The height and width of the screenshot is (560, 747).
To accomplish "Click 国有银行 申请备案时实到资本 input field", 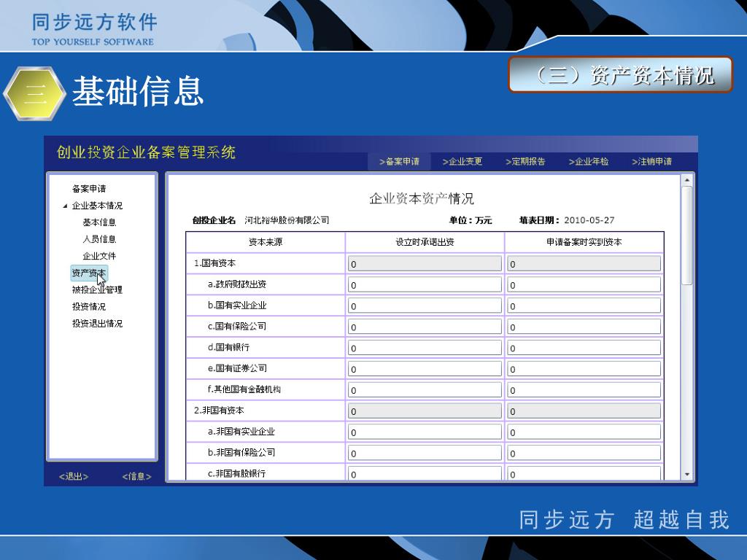I will coord(584,349).
